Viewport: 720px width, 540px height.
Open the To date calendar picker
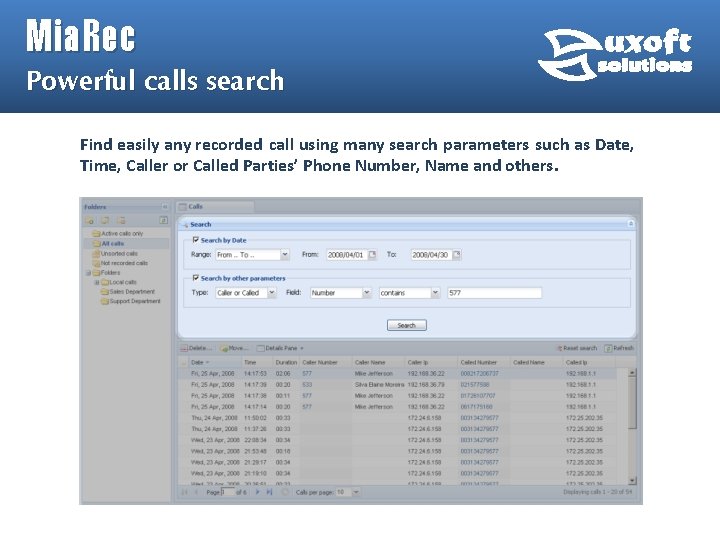[456, 254]
